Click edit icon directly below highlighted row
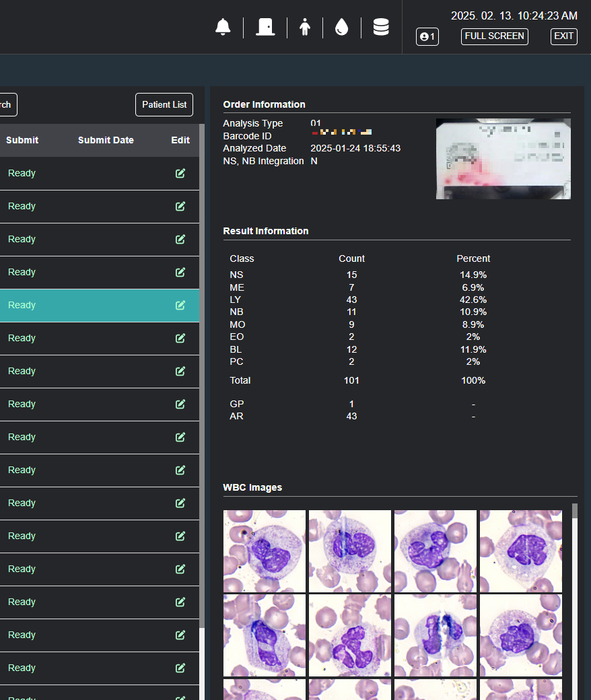Image resolution: width=591 pixels, height=700 pixels. click(x=180, y=339)
